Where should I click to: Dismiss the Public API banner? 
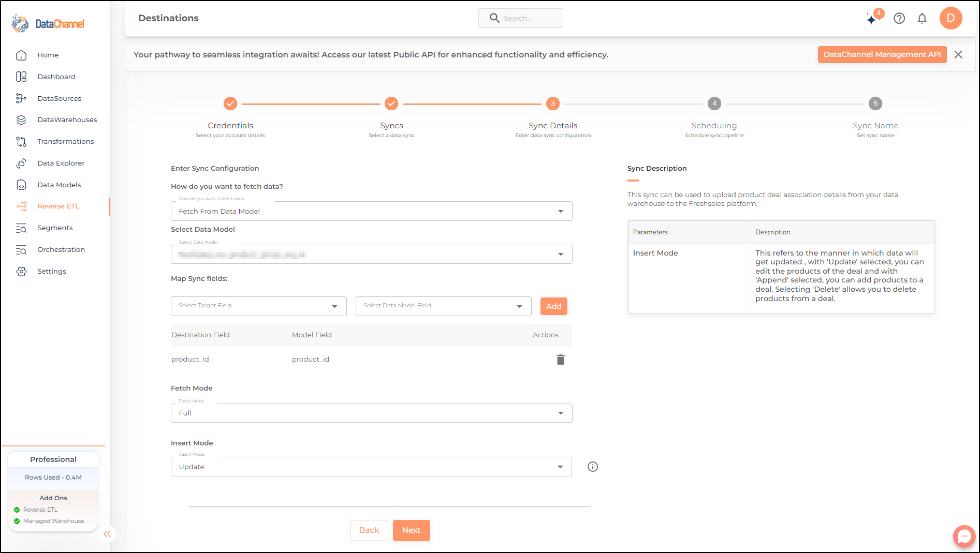click(958, 54)
